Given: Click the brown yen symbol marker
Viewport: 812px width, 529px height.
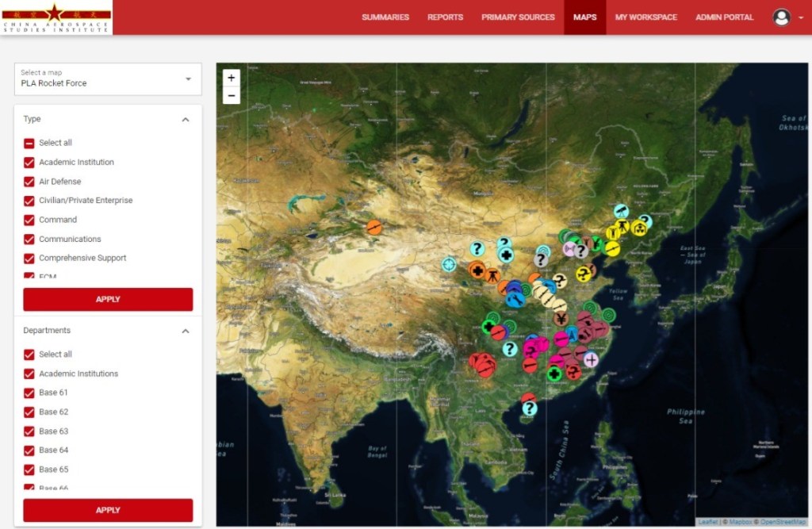Looking at the screenshot, I should pyautogui.click(x=561, y=319).
